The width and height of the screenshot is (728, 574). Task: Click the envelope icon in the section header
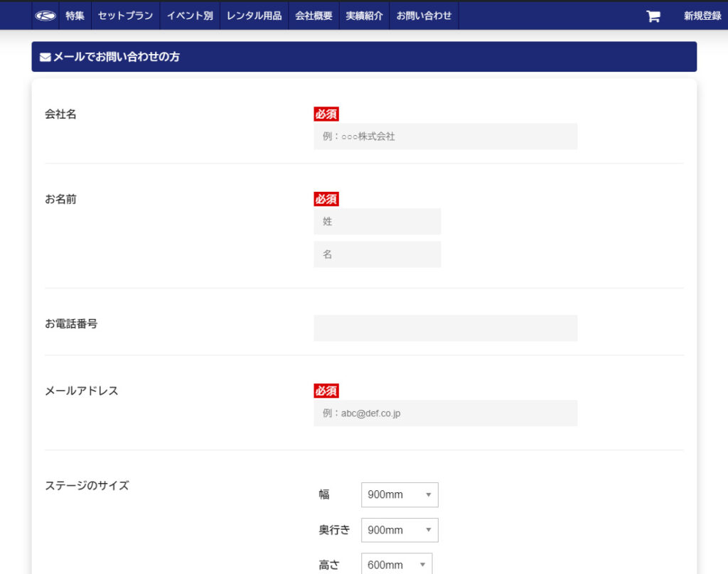point(45,57)
